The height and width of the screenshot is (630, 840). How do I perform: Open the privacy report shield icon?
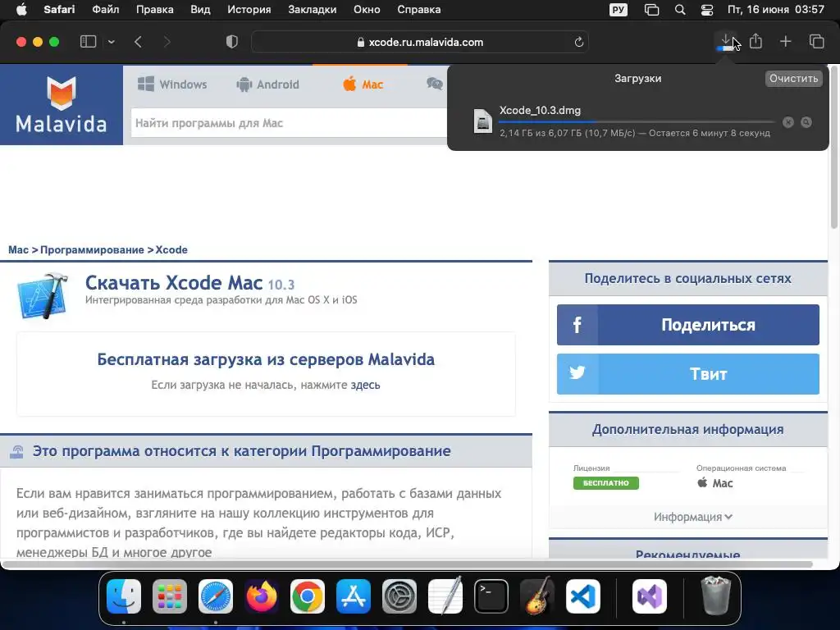[232, 42]
